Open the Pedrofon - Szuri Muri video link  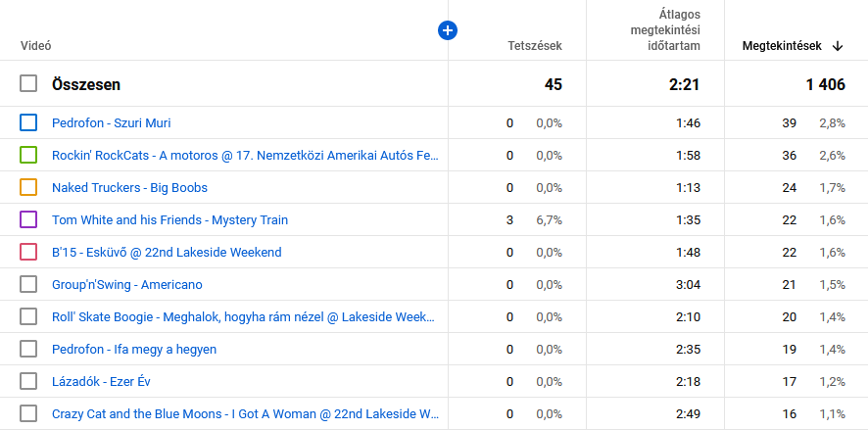click(x=111, y=122)
